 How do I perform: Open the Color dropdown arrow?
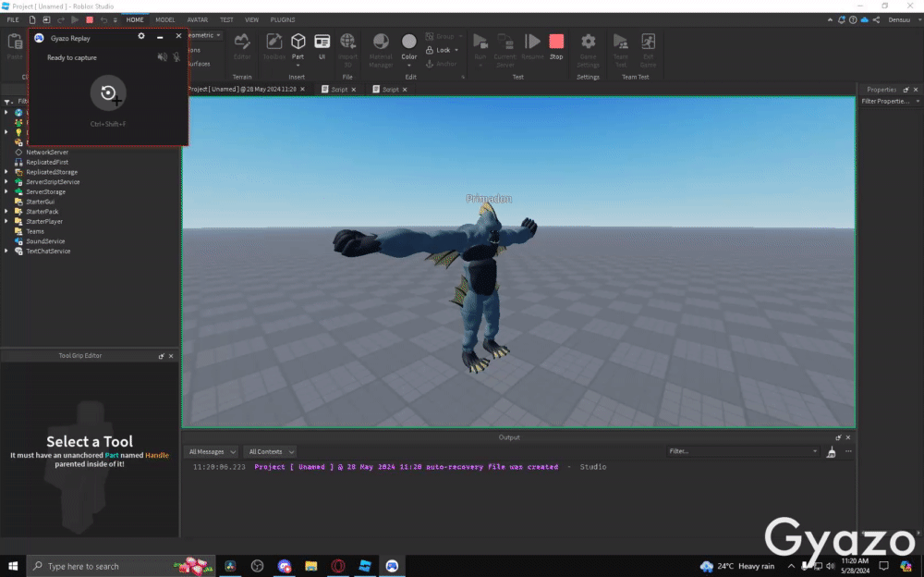tap(409, 65)
